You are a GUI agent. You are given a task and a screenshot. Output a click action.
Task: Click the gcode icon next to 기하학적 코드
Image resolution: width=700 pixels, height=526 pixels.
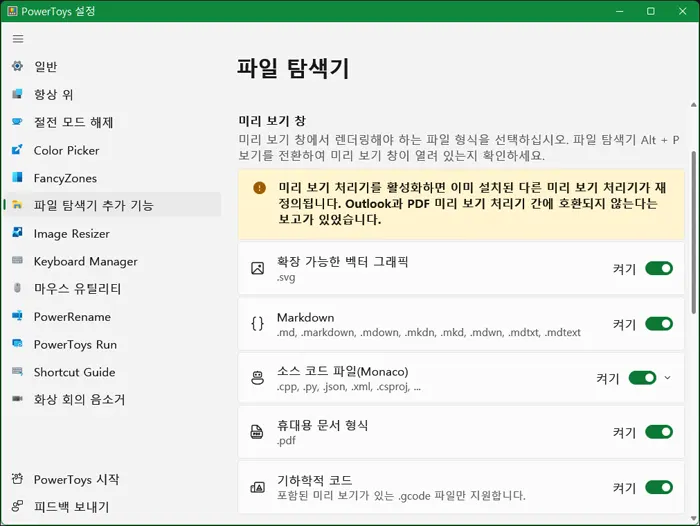pyautogui.click(x=258, y=488)
